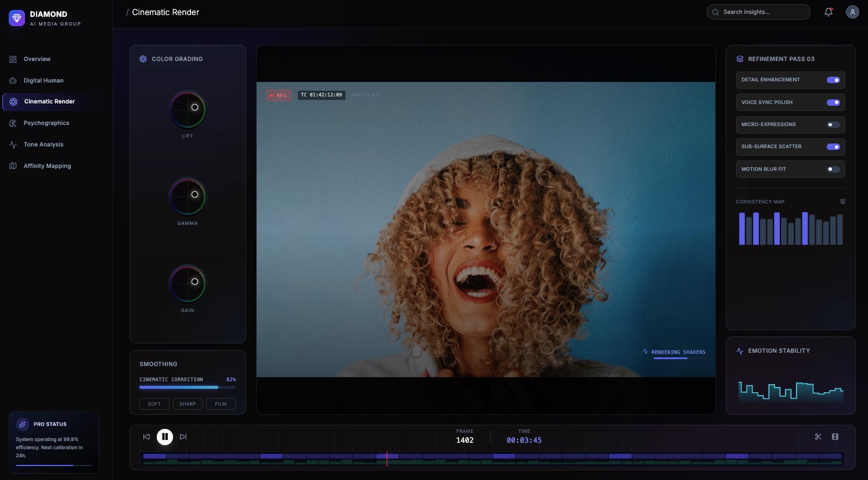
Task: Disable the Detail Enhancement toggle
Action: [833, 80]
